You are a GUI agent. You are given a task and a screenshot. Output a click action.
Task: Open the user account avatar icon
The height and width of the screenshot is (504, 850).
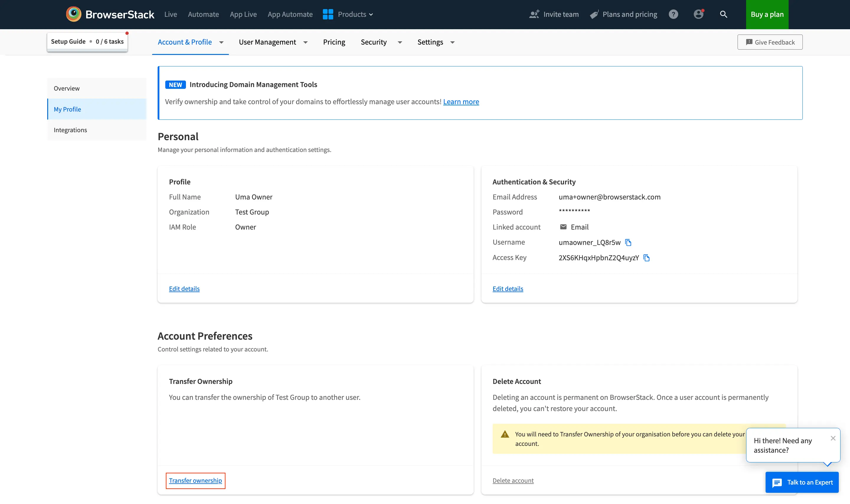[699, 14]
